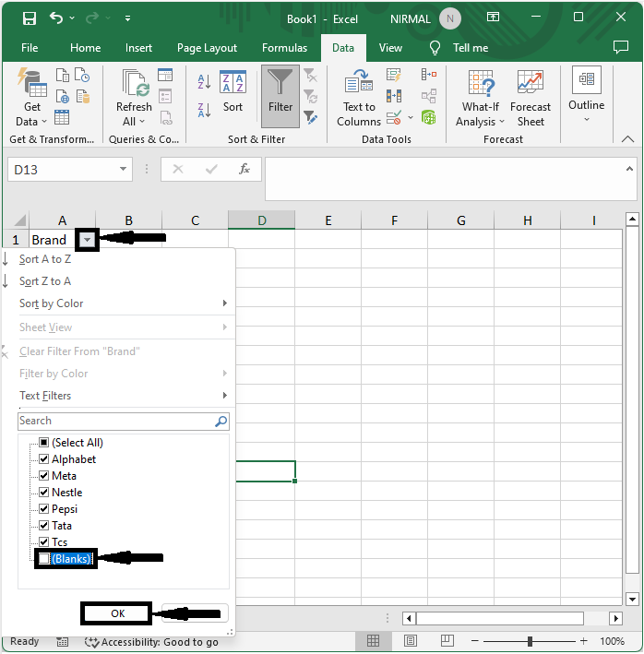Switch to Page Layout tab
The height and width of the screenshot is (654, 644).
pos(207,48)
